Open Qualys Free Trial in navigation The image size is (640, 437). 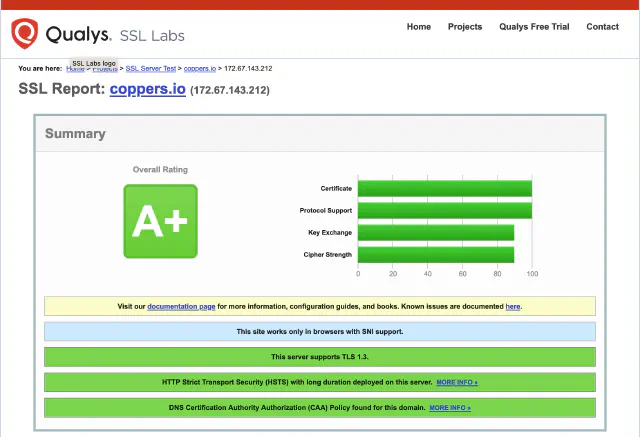coord(534,27)
